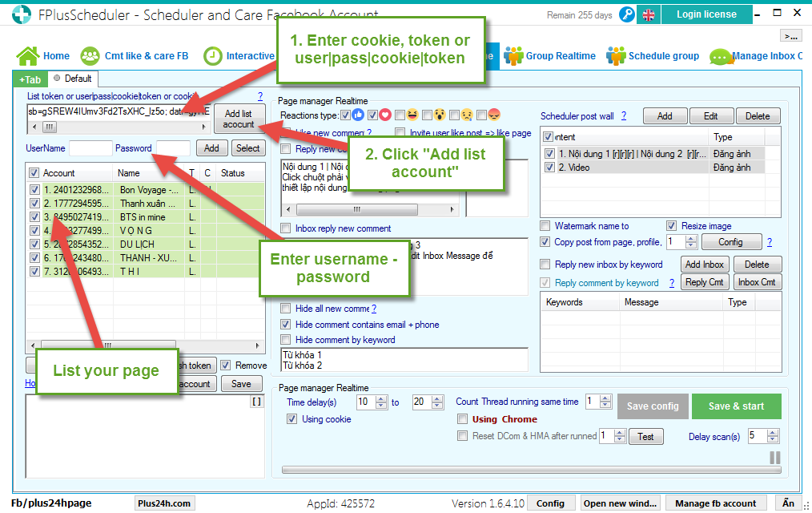
Task: Click the hide keywords text box
Action: coord(404,360)
